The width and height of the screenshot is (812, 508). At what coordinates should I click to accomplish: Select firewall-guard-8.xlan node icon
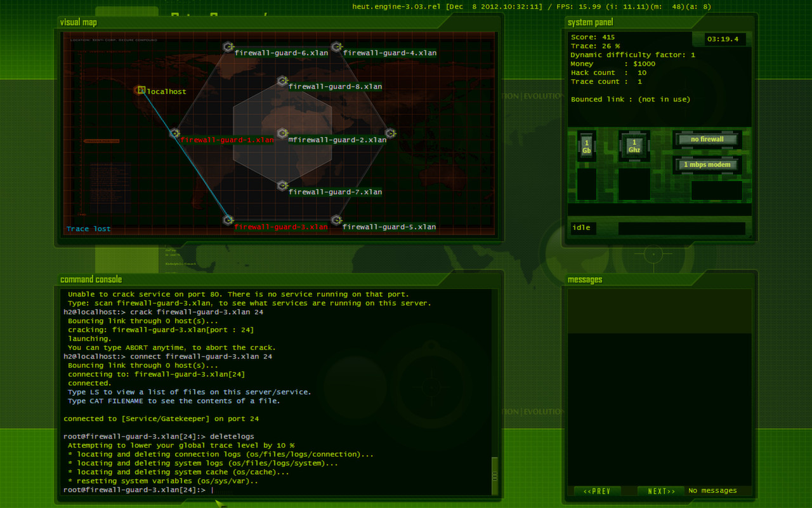[282, 80]
